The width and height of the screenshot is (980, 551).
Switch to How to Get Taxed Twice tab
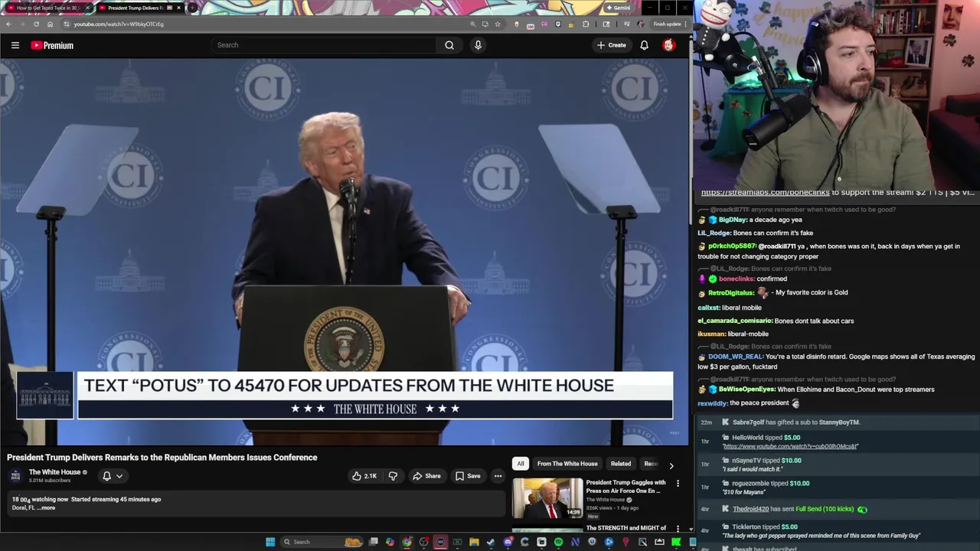[47, 8]
